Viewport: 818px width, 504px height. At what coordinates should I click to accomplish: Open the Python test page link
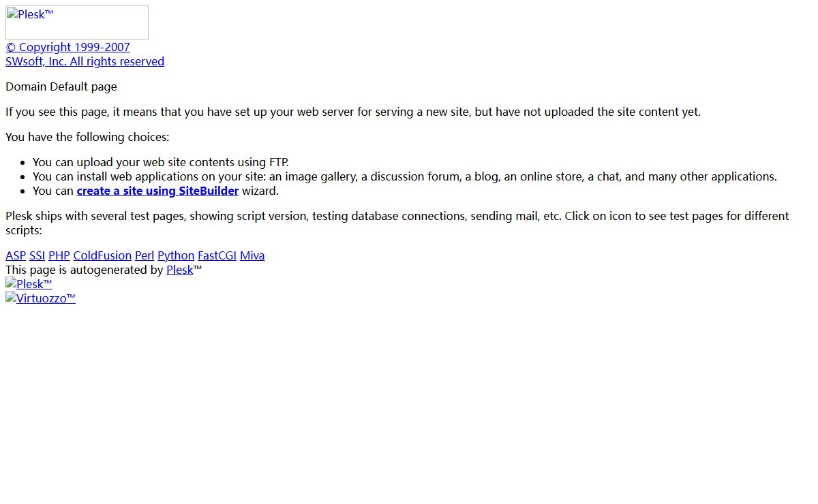(176, 255)
